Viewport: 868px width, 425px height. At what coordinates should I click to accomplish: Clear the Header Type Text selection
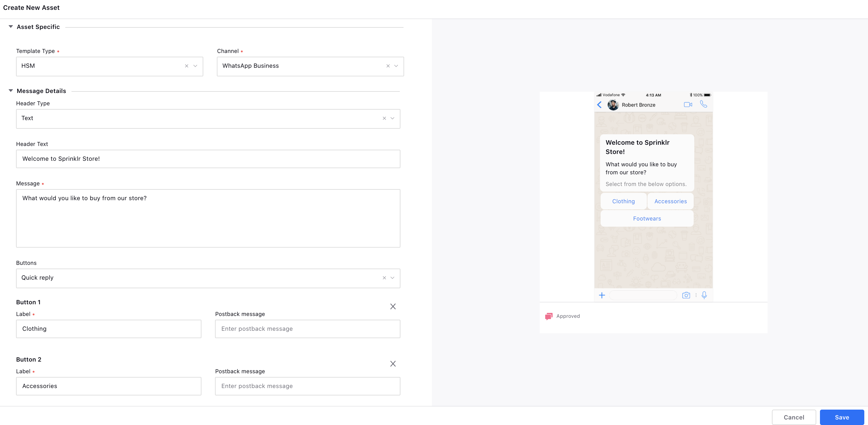tap(384, 118)
